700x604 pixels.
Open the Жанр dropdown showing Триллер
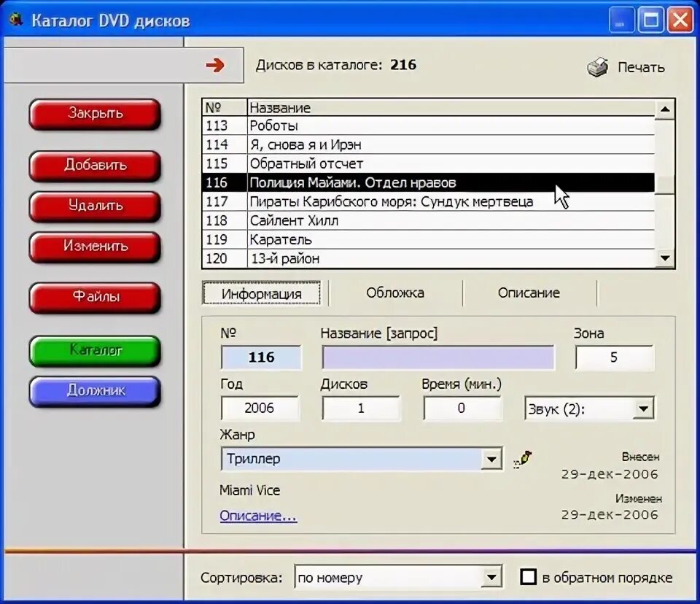491,459
